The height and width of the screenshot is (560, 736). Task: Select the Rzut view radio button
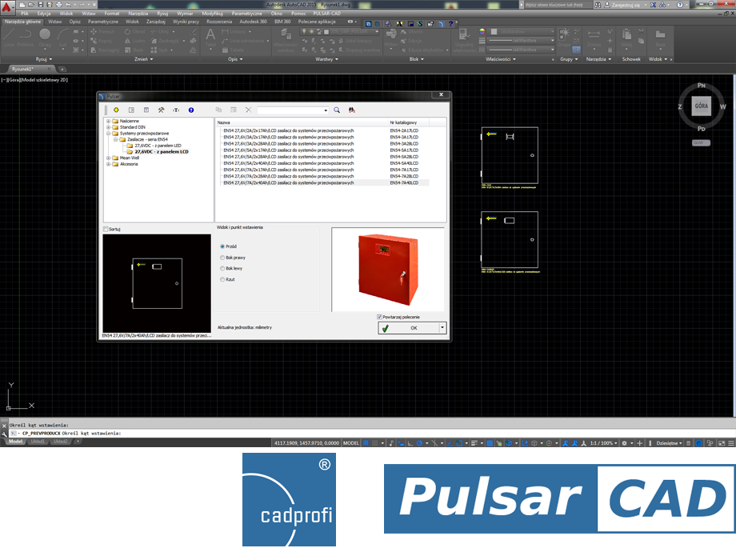pyautogui.click(x=222, y=279)
